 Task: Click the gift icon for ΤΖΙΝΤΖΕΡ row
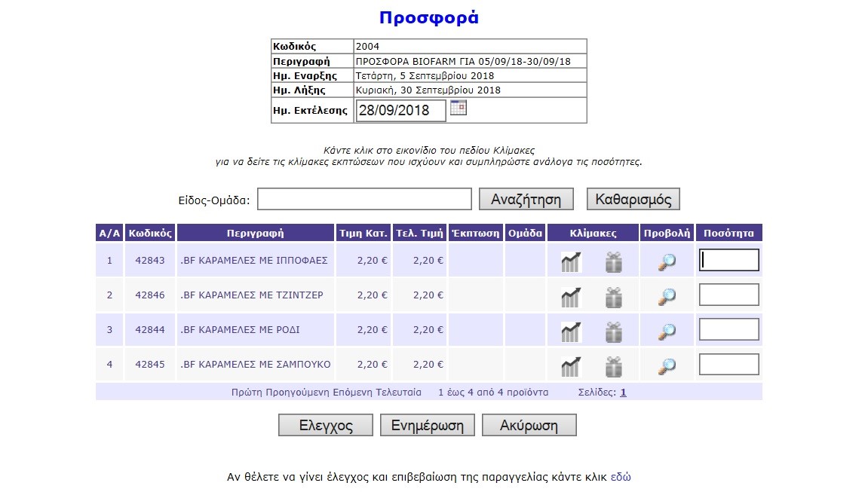click(613, 298)
